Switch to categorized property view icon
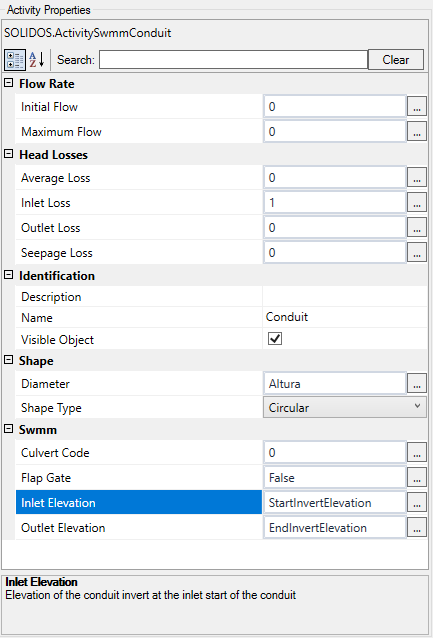Viewport: 433px width, 638px height. (x=15, y=60)
